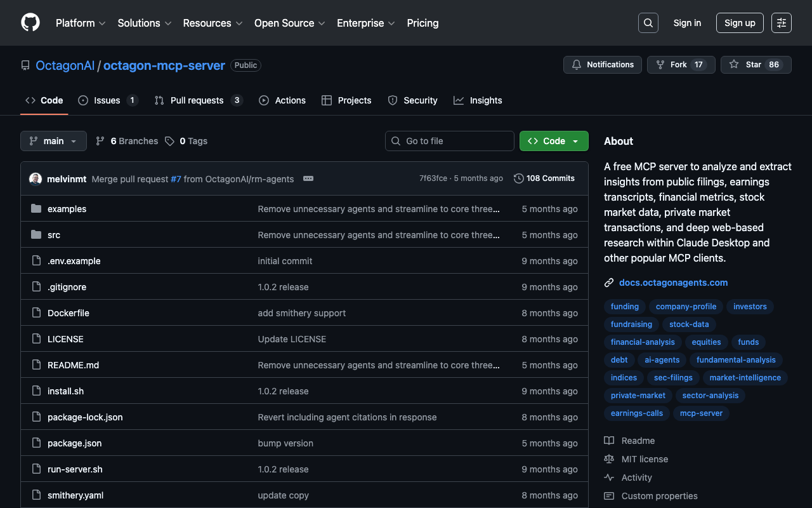Click the appearance settings sliders icon

pyautogui.click(x=781, y=23)
